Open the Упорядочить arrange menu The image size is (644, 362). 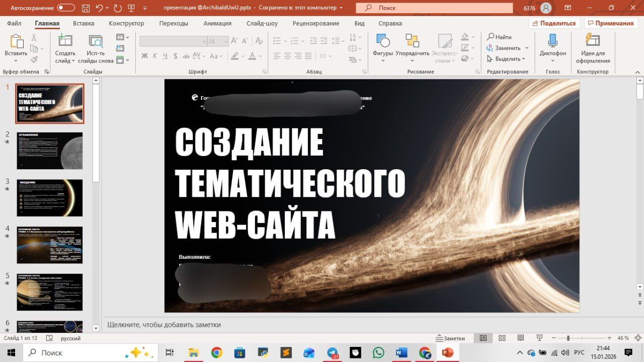pyautogui.click(x=413, y=49)
